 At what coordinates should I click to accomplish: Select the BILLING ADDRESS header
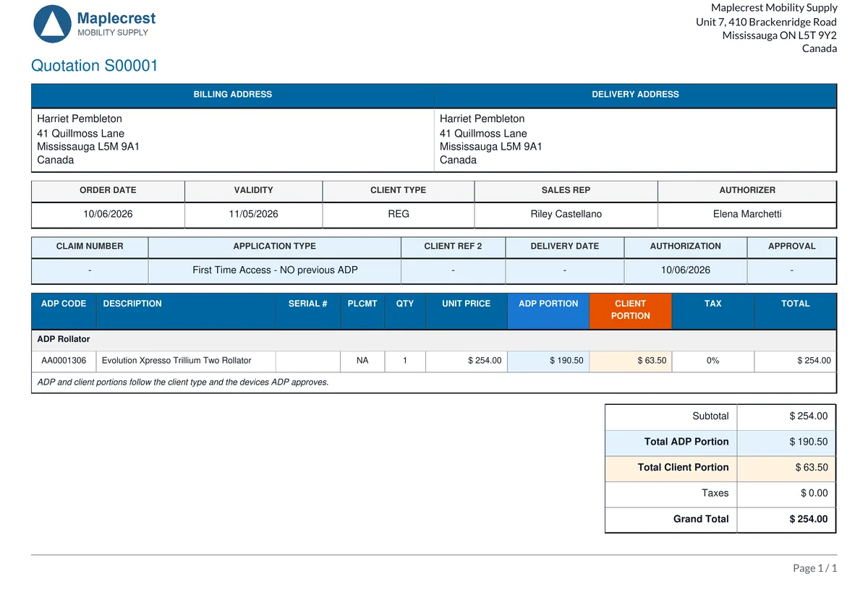233,95
